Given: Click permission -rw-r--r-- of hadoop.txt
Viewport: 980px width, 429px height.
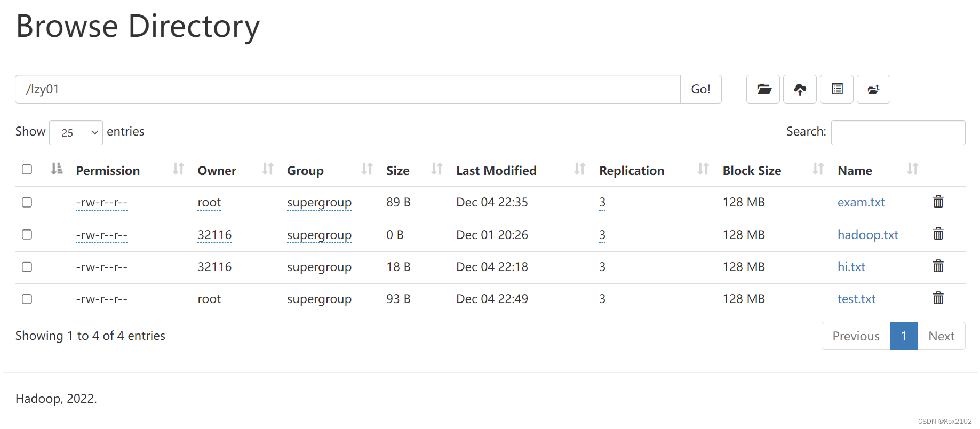Looking at the screenshot, I should click(101, 235).
